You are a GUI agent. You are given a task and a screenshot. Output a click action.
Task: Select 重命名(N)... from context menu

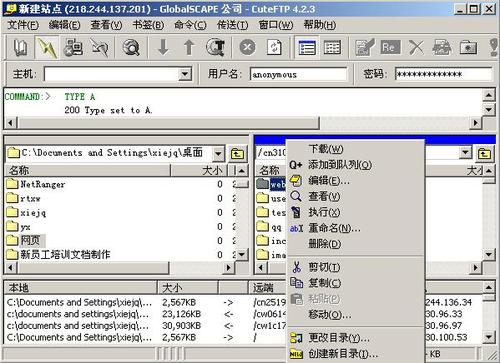tap(334, 228)
